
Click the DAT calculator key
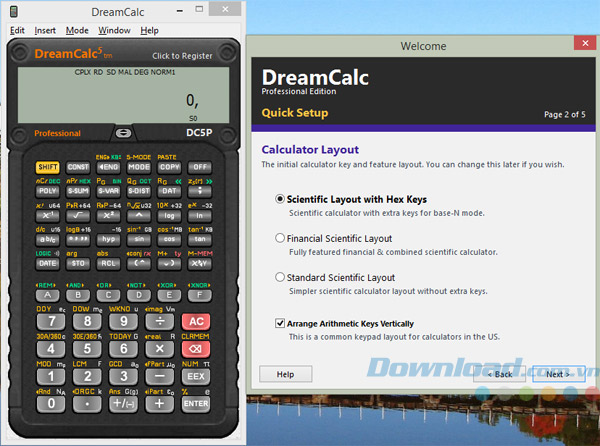pyautogui.click(x=170, y=191)
